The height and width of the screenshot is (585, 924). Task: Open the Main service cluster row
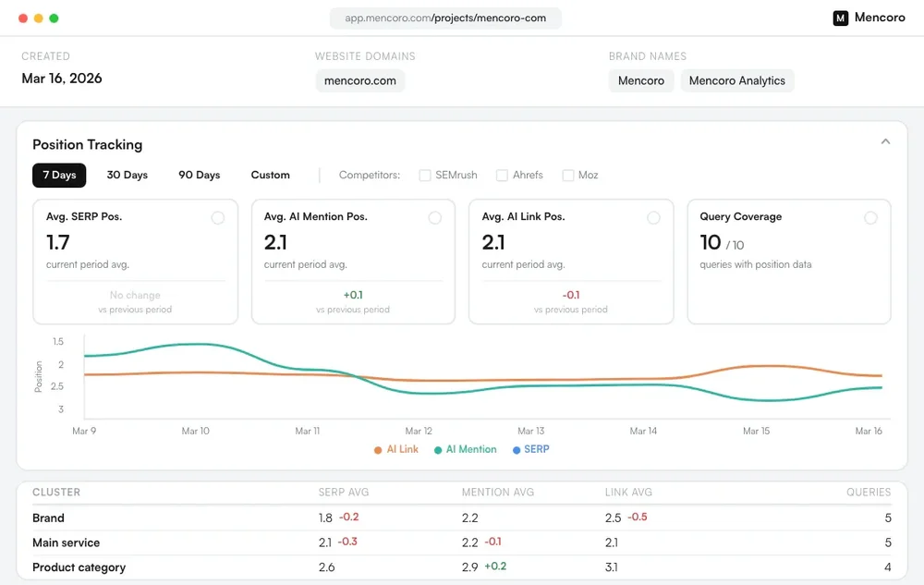coord(461,542)
